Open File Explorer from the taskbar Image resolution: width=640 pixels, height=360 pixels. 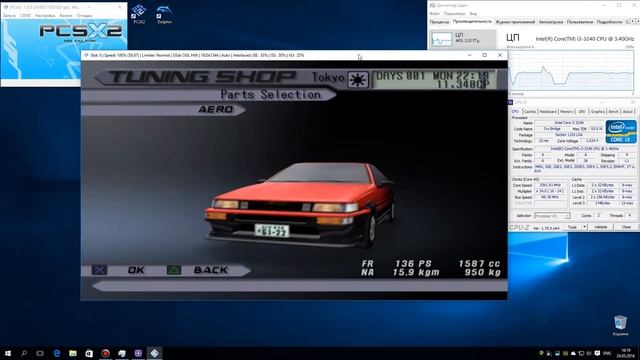pos(73,353)
